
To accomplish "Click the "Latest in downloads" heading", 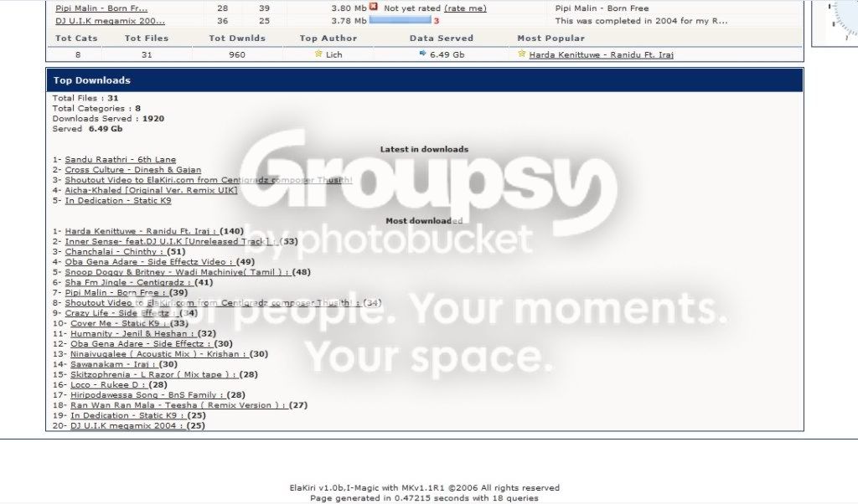I will (424, 149).
